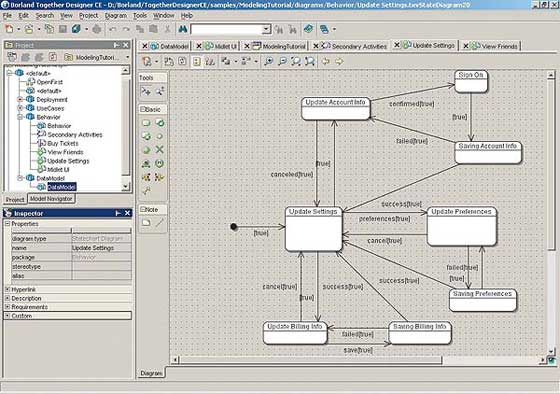Click the zoom in magnifier icon
Screen dimensions: 560x394
point(269,61)
